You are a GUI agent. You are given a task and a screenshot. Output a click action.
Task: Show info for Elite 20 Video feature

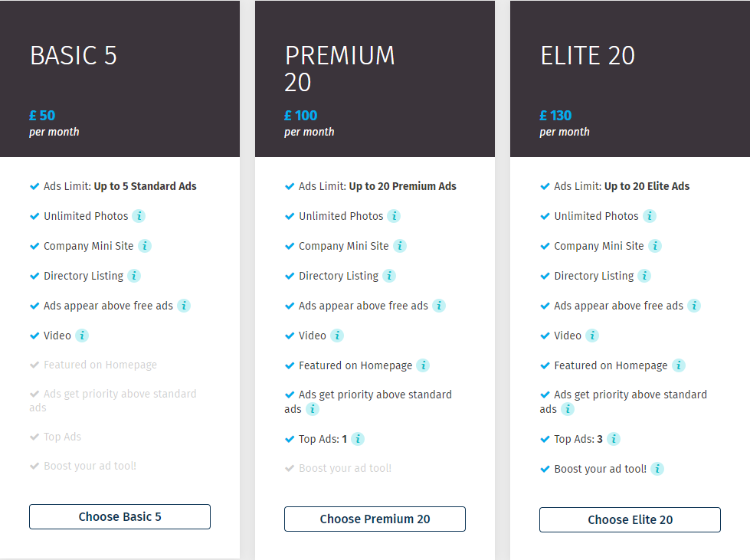(592, 336)
